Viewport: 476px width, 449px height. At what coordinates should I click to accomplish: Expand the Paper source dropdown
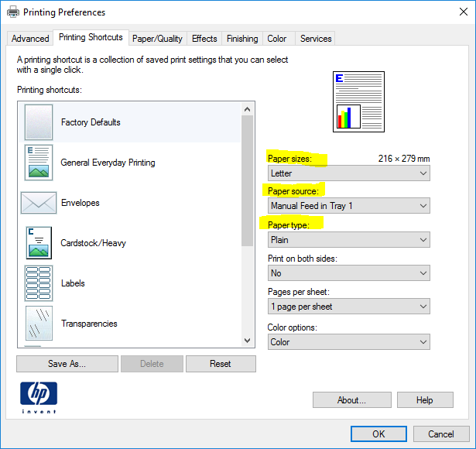(348, 206)
